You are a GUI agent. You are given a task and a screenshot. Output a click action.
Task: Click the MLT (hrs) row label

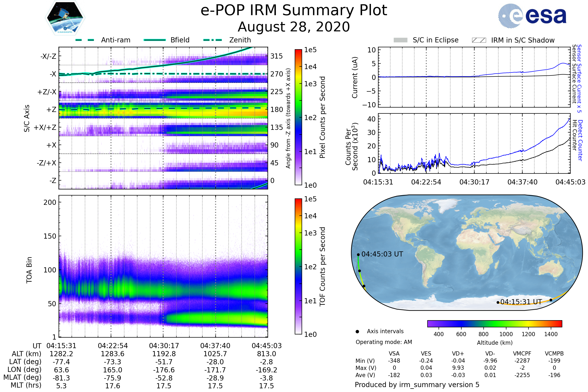tap(26, 385)
